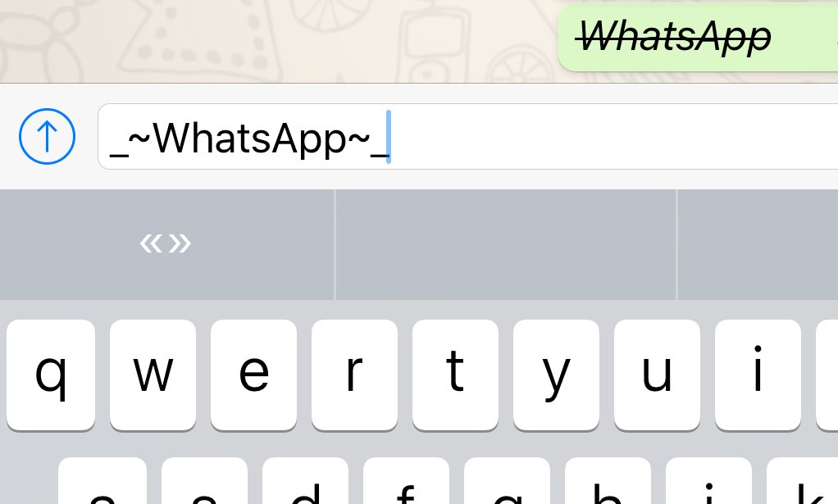Hit the s key in the second row
The height and width of the screenshot is (504, 838).
[x=204, y=480]
